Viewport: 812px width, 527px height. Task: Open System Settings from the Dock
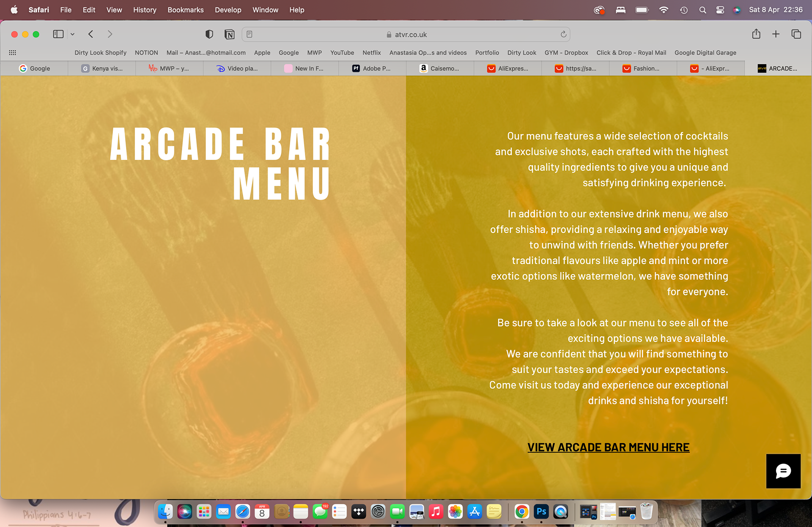tap(378, 512)
